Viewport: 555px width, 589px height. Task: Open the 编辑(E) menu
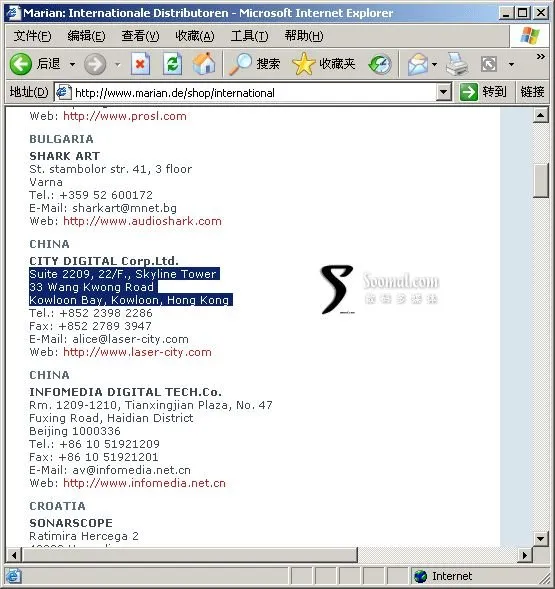tap(86, 36)
